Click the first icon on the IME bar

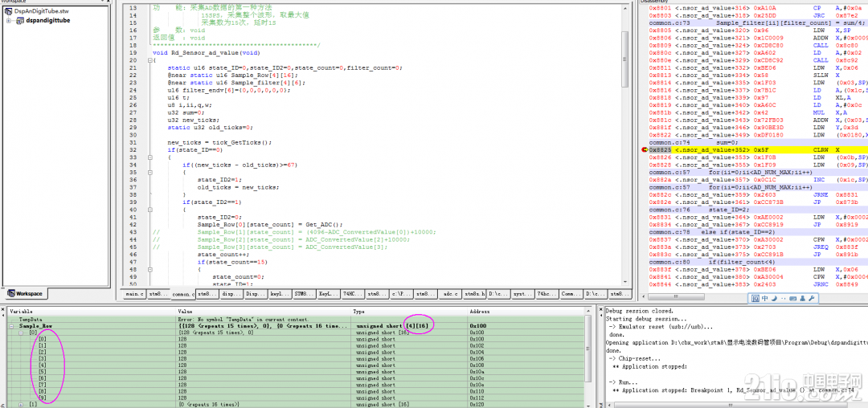pos(755,299)
